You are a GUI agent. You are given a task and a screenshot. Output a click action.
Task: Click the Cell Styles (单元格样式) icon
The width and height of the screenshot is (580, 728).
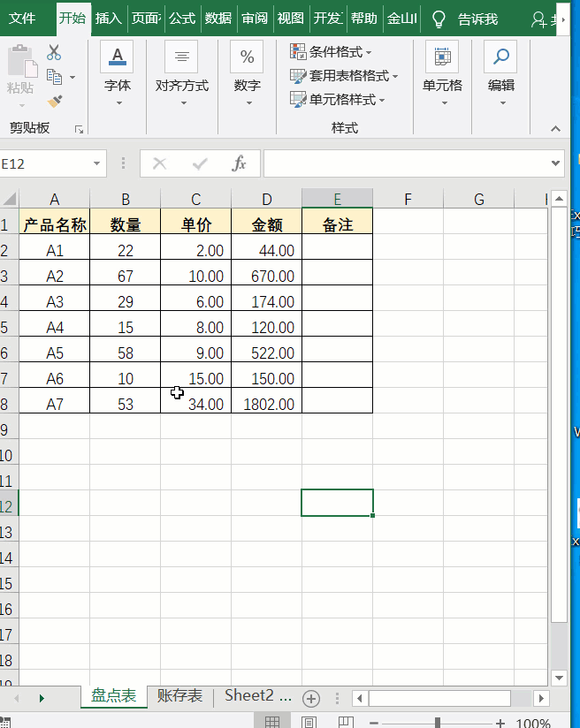[x=297, y=99]
